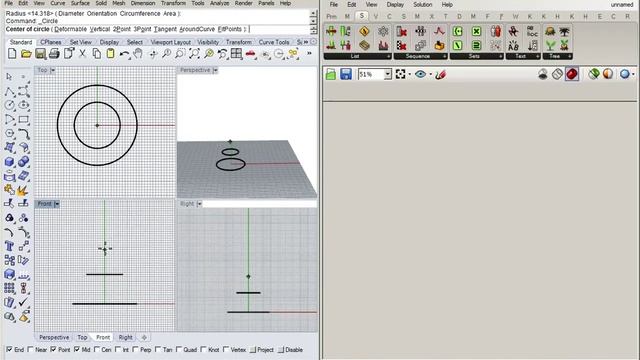Save Grasshopper document with blue floppy icon
Image resolution: width=640 pixels, height=360 pixels.
tap(346, 74)
